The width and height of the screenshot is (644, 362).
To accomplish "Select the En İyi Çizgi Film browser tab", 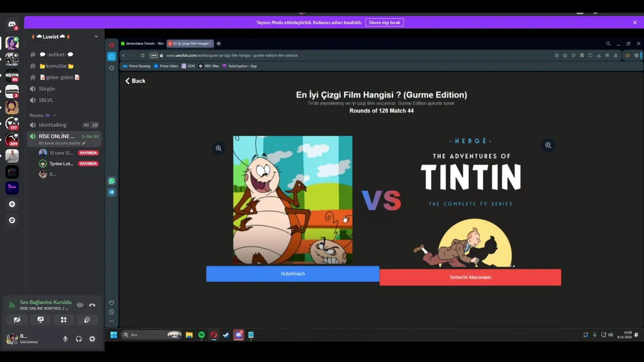I will [x=191, y=44].
